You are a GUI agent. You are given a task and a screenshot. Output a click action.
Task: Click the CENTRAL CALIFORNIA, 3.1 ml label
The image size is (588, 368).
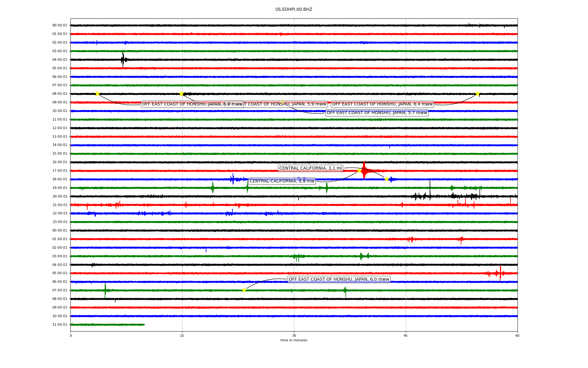[x=310, y=168]
